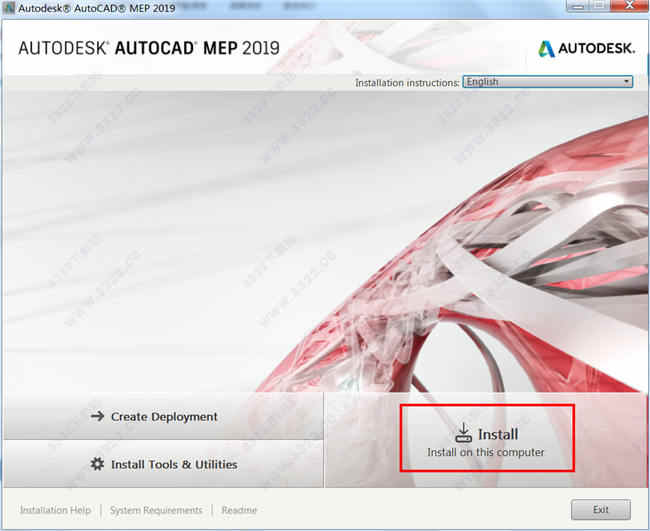The image size is (650, 531).
Task: Open the Installation Help link
Action: [55, 510]
